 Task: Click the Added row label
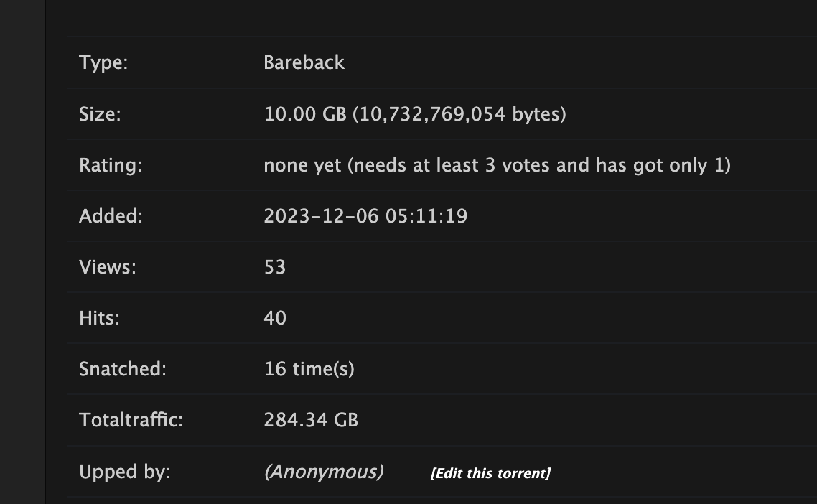(111, 216)
